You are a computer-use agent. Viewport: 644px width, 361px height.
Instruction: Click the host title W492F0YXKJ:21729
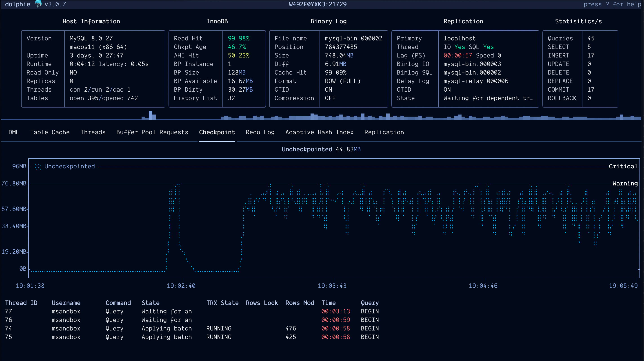(x=318, y=4)
